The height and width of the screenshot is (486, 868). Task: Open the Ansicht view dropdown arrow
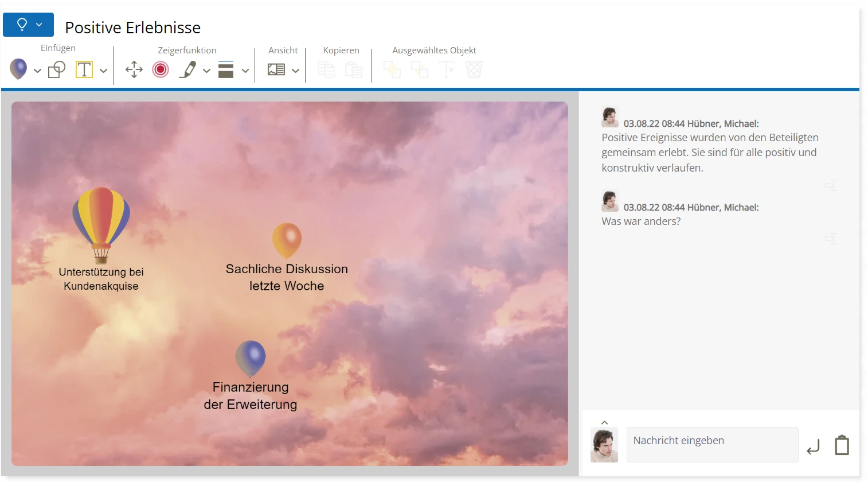pos(296,71)
